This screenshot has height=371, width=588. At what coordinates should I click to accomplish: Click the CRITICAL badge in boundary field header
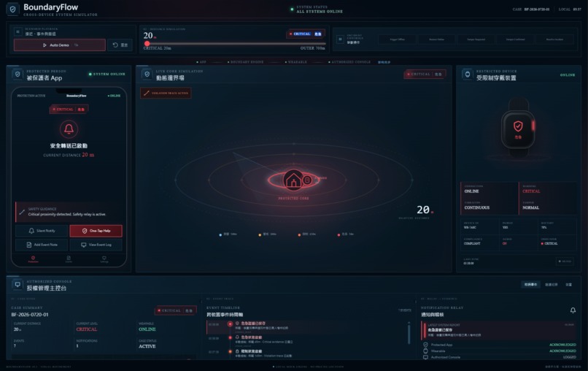(425, 74)
